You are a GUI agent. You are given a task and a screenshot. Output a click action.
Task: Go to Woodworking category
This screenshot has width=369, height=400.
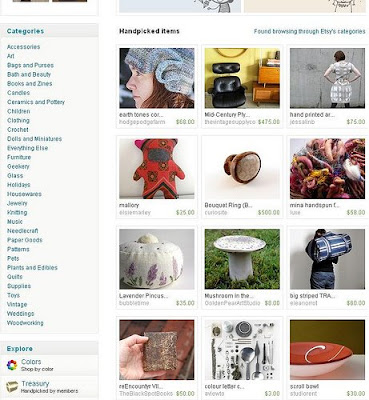pos(25,323)
